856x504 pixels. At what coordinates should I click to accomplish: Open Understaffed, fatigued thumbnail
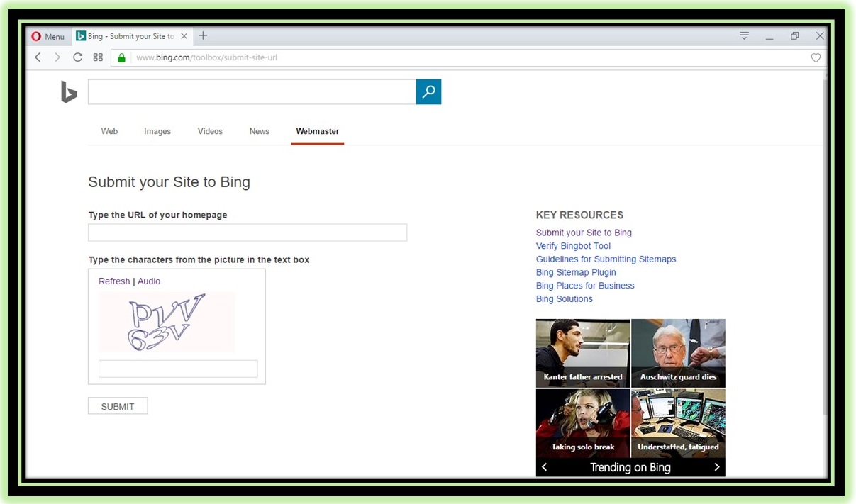[x=678, y=423]
